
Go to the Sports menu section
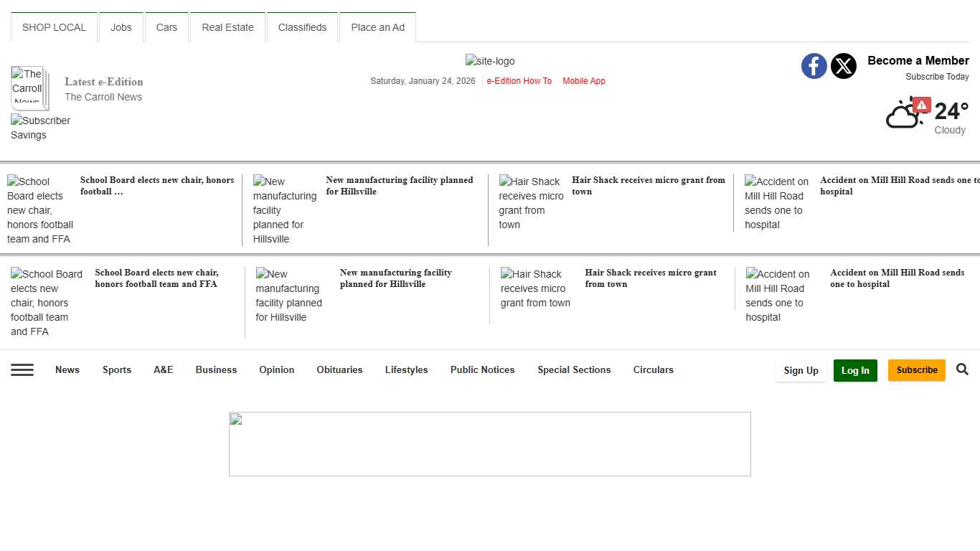click(116, 369)
